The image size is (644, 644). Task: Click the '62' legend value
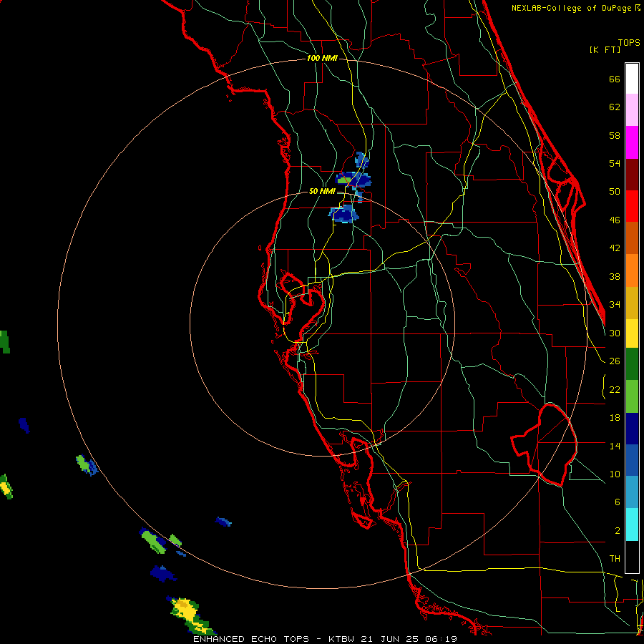click(x=615, y=107)
